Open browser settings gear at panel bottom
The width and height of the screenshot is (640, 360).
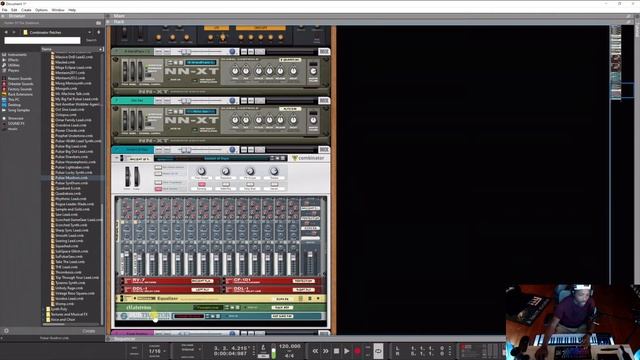pyautogui.click(x=6, y=331)
